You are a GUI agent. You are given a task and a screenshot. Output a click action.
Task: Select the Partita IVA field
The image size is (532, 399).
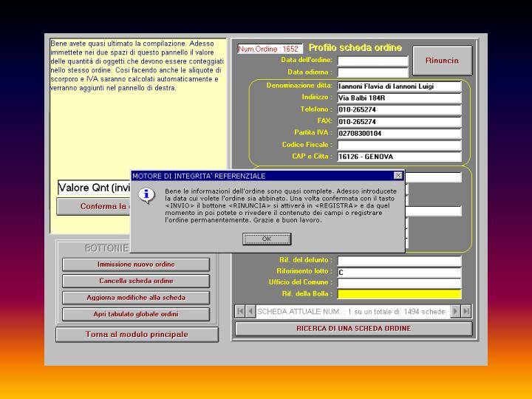click(x=399, y=134)
